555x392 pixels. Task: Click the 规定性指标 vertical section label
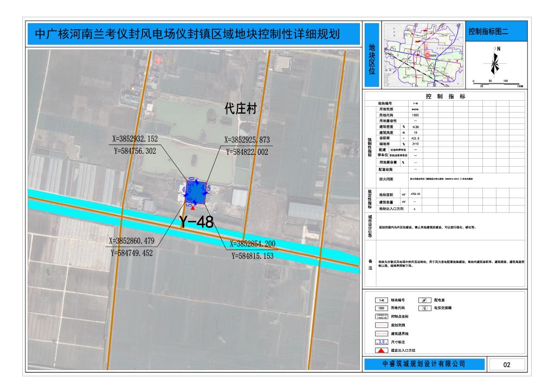coord(370,199)
